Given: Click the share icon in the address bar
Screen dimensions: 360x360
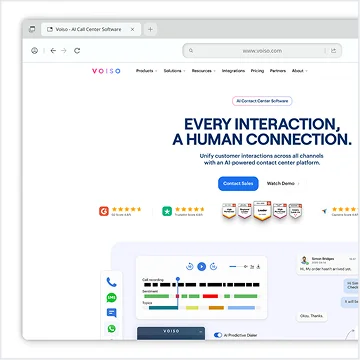Looking at the screenshot, I should (333, 51).
